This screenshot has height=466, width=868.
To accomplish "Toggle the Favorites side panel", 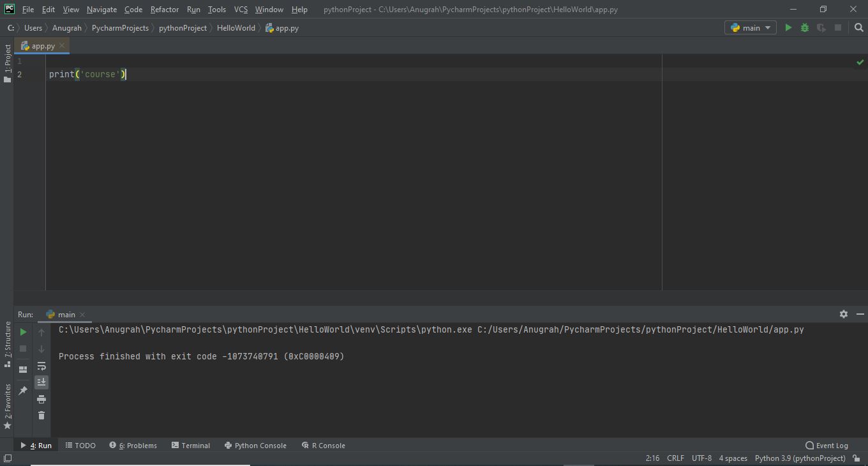I will coord(7,406).
